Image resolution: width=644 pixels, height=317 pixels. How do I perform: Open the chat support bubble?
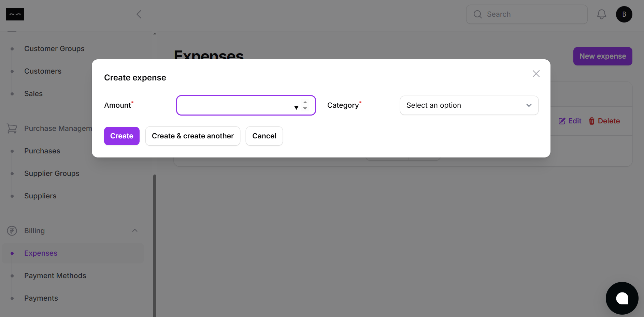[622, 298]
